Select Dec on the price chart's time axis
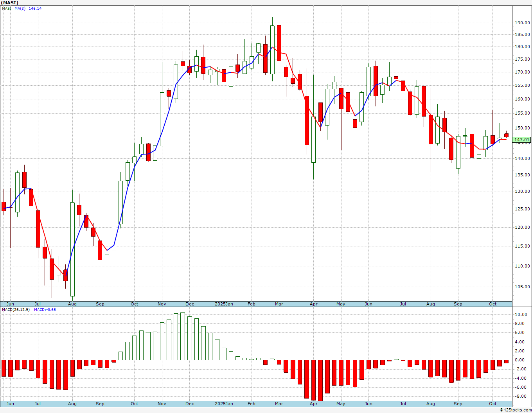The image size is (532, 413). [x=190, y=304]
